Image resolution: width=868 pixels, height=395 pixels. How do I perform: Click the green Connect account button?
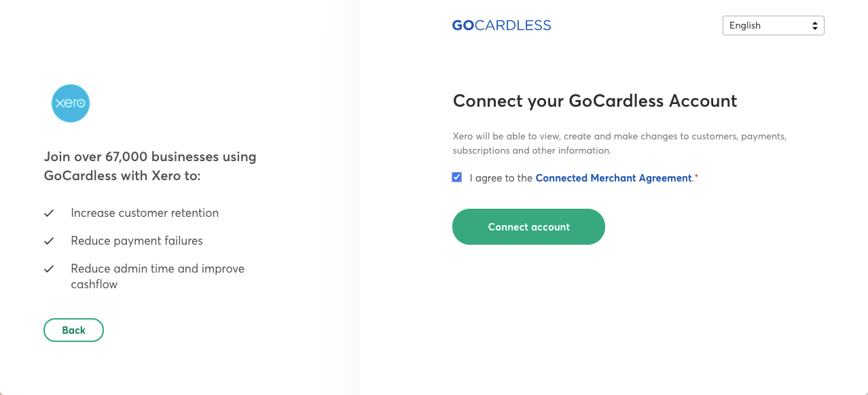pos(528,226)
